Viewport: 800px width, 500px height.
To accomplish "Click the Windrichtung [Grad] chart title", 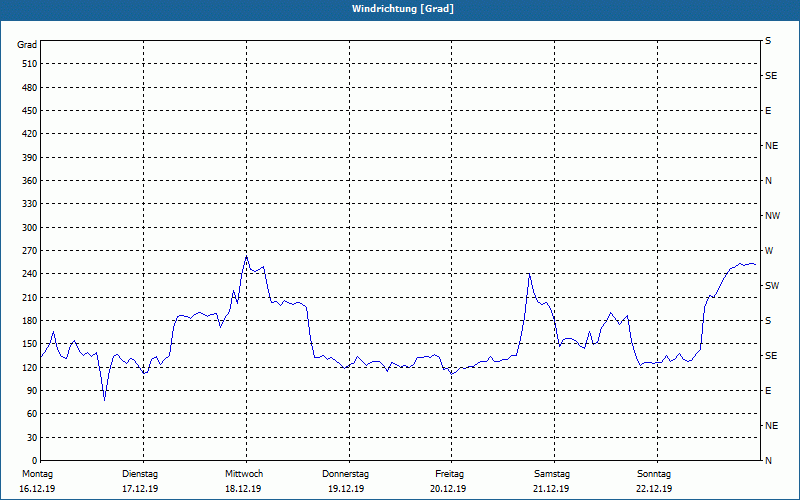I will click(403, 9).
